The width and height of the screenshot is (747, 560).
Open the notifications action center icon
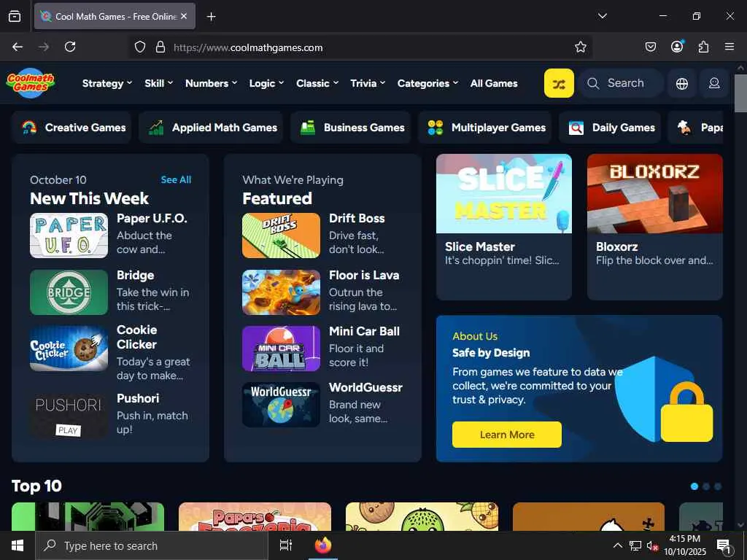pyautogui.click(x=724, y=546)
